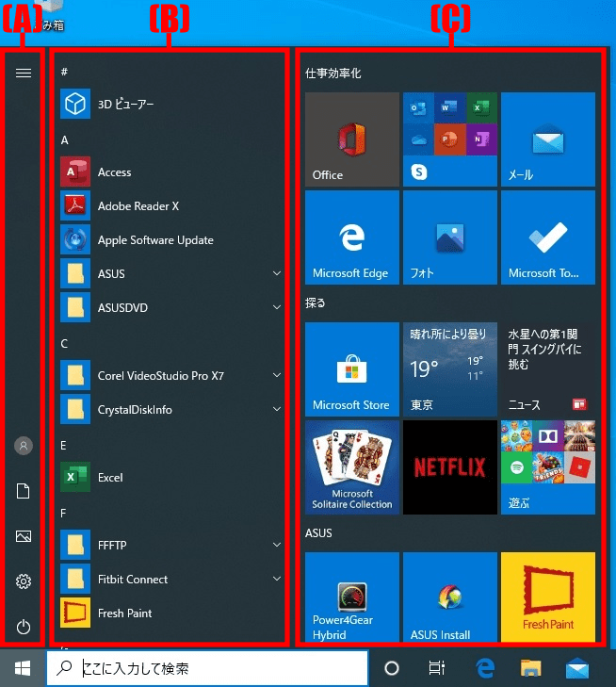Open the Netflix tile
Screen dimensions: 616x687
pyautogui.click(x=450, y=467)
